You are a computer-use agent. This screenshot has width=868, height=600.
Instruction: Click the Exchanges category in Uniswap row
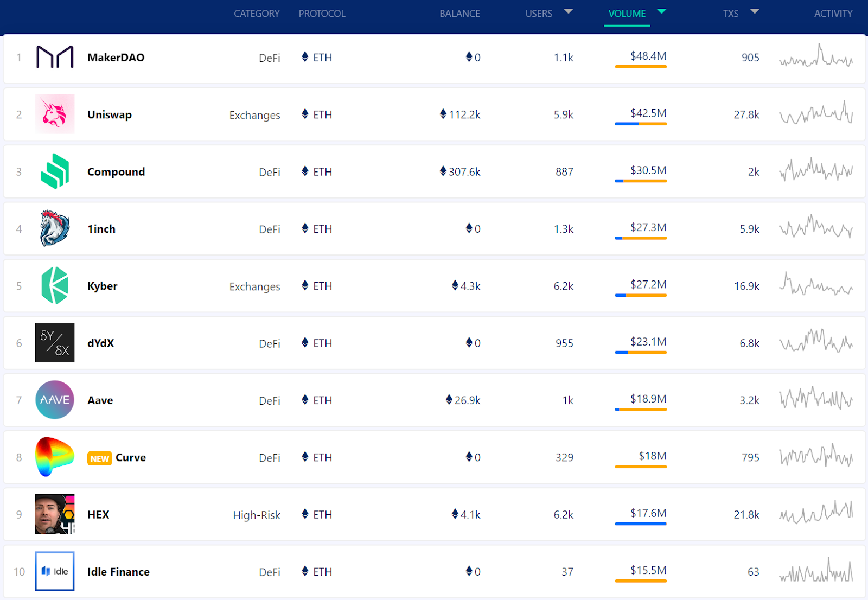(x=255, y=115)
